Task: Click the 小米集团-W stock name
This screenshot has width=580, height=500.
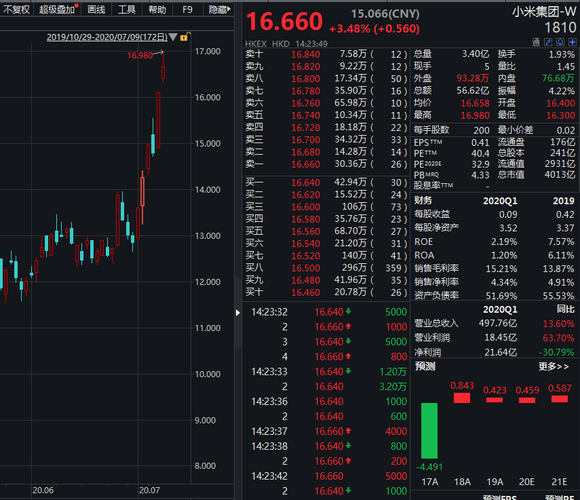Action: coord(544,12)
